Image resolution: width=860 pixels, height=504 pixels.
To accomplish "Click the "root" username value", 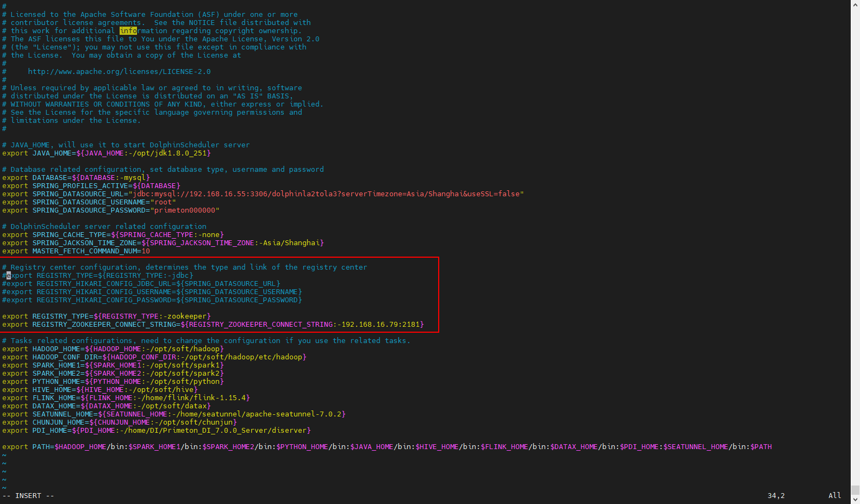I will [163, 202].
